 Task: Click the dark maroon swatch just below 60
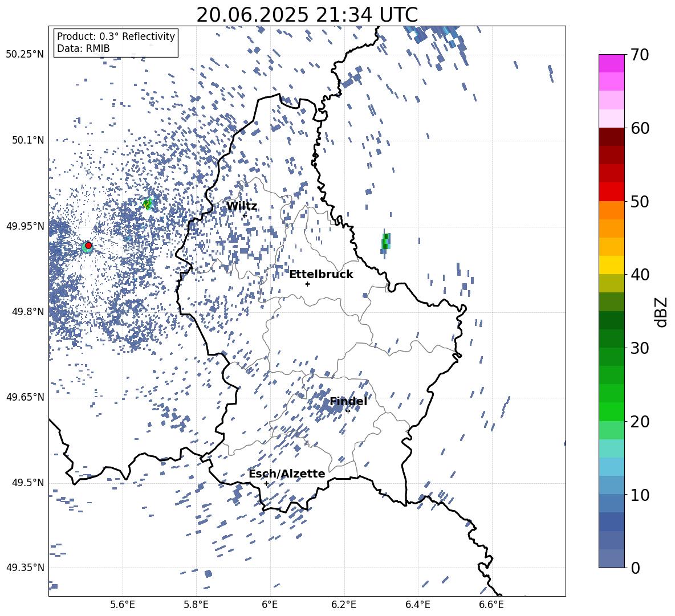(611, 136)
